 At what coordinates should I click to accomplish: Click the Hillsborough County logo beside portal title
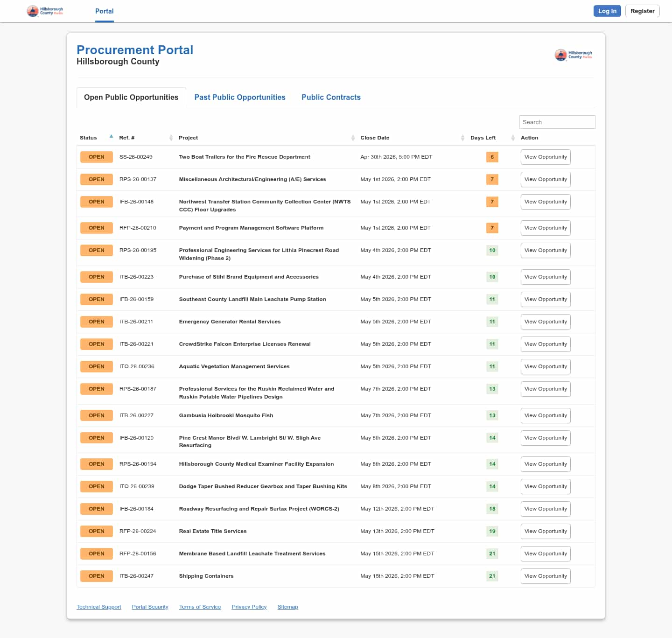pyautogui.click(x=573, y=55)
